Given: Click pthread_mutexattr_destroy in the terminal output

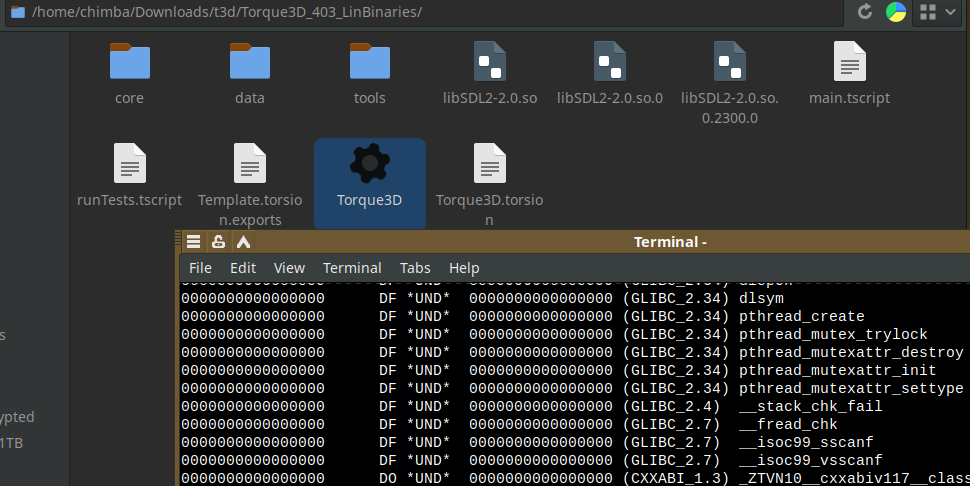Looking at the screenshot, I should click(x=851, y=352).
